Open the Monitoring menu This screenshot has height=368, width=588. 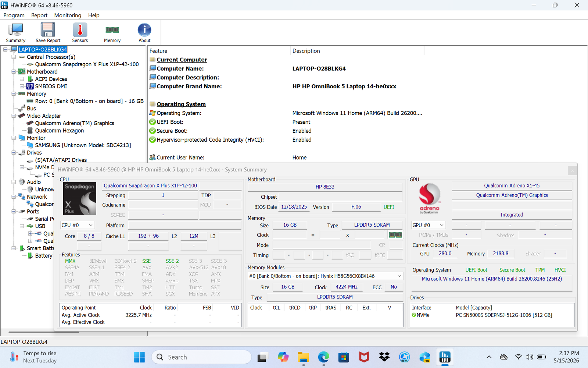(x=68, y=15)
